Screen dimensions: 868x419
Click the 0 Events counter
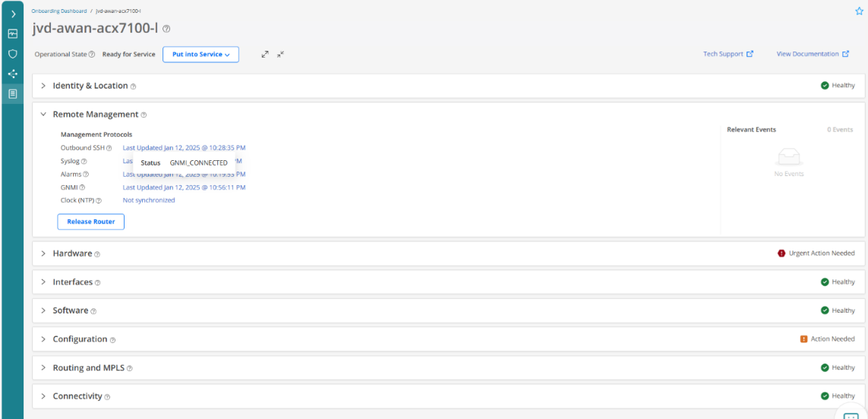click(x=841, y=130)
